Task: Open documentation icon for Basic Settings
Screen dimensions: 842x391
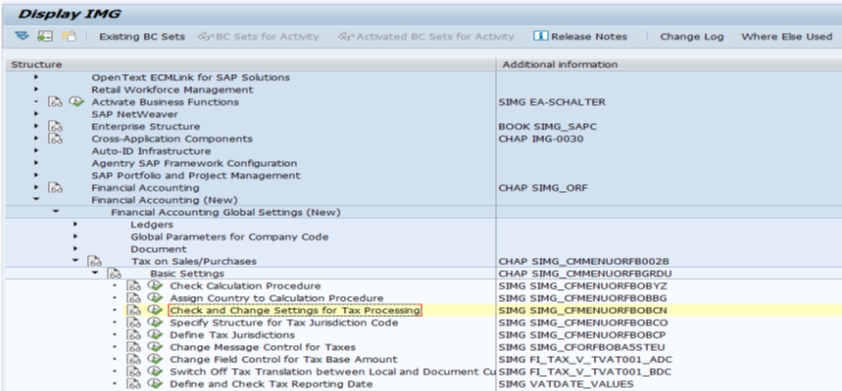Action: pyautogui.click(x=114, y=274)
